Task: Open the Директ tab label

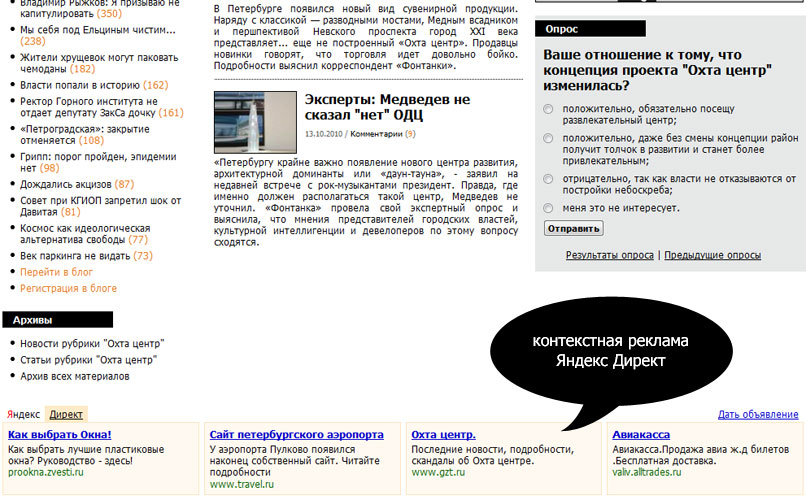Action: 66,414
